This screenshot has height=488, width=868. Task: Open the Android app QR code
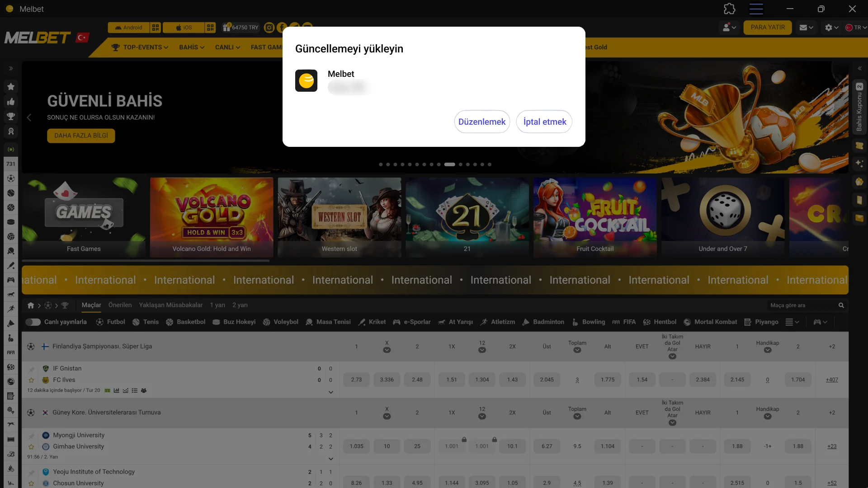coord(156,28)
